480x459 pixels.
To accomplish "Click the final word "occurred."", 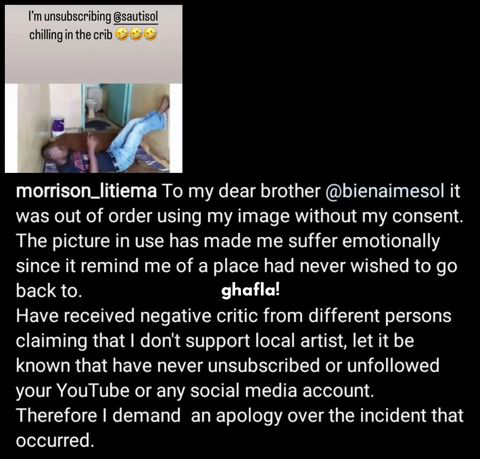I will pyautogui.click(x=55, y=440).
